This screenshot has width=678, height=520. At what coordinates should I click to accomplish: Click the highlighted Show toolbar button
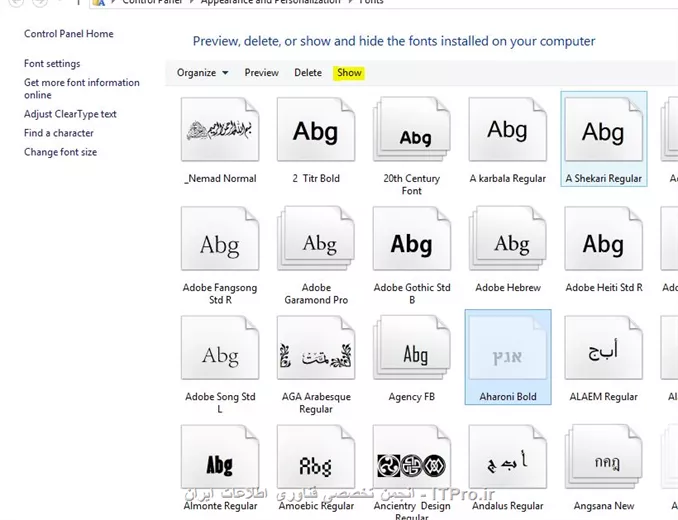(x=349, y=73)
